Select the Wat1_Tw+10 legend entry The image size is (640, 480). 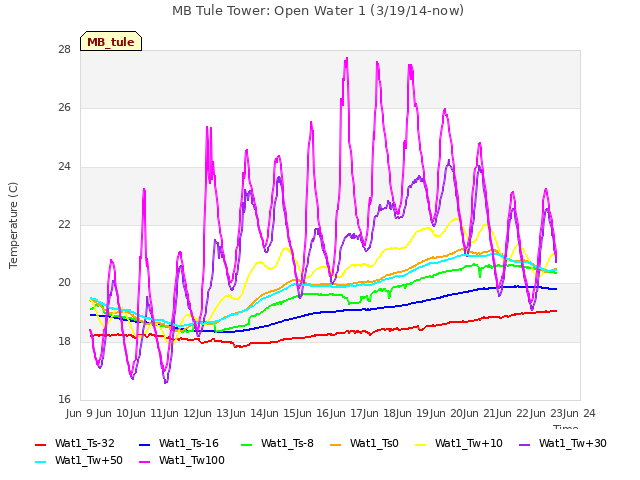pyautogui.click(x=459, y=444)
